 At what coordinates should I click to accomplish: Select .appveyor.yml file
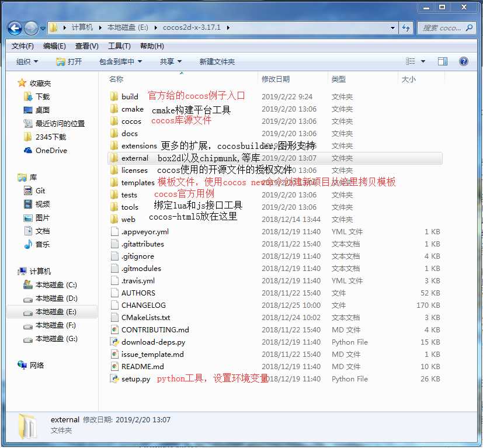(140, 232)
